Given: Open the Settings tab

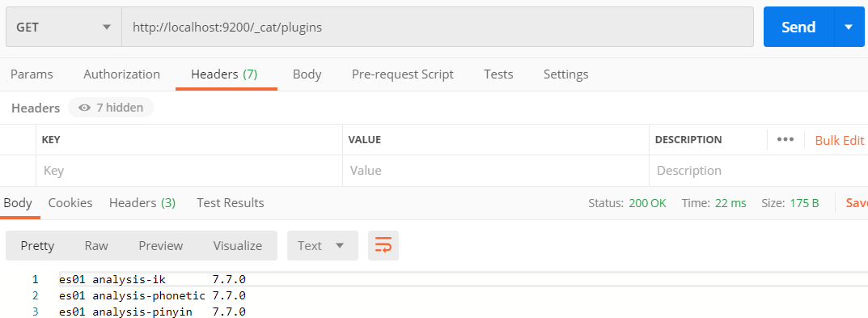Looking at the screenshot, I should [x=565, y=74].
